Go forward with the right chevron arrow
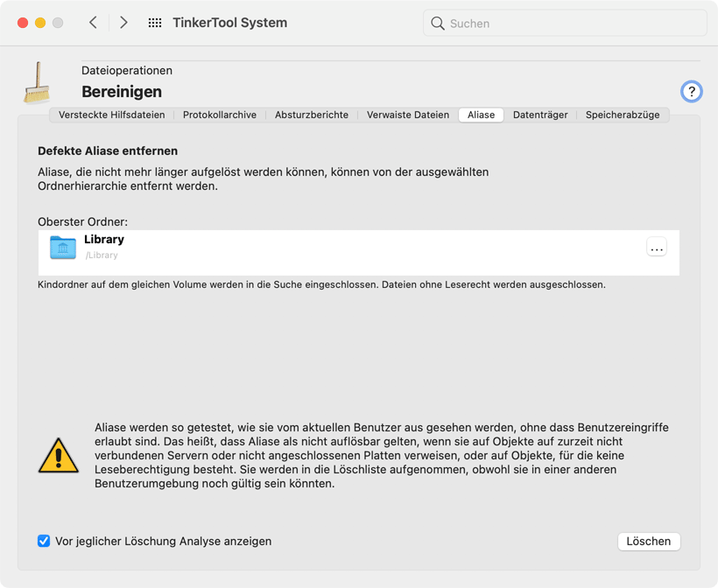 coord(123,23)
